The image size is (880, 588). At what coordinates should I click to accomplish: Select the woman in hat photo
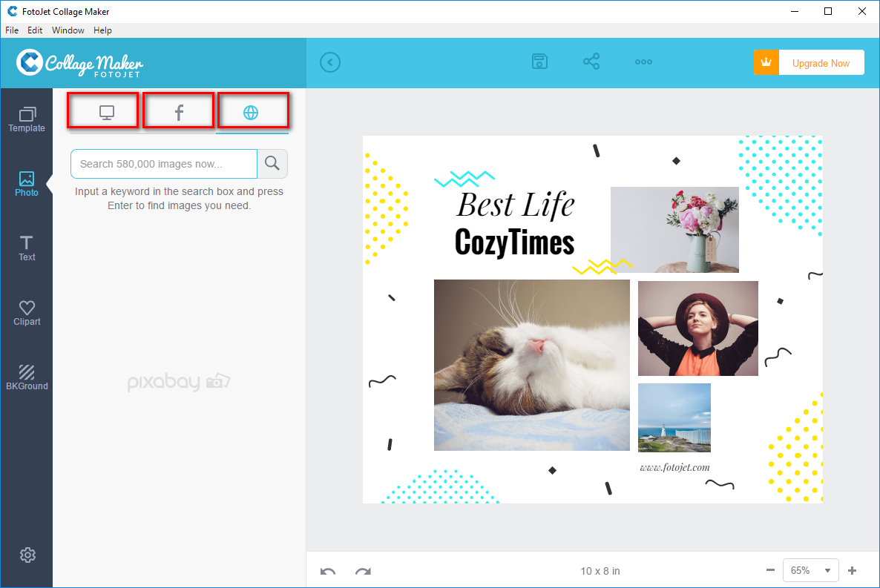(698, 328)
